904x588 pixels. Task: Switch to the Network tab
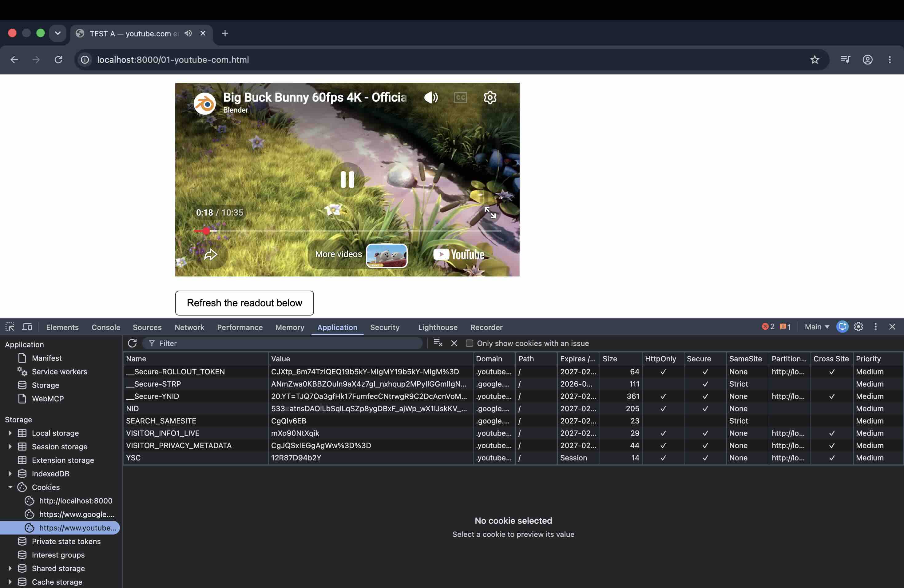click(x=189, y=327)
